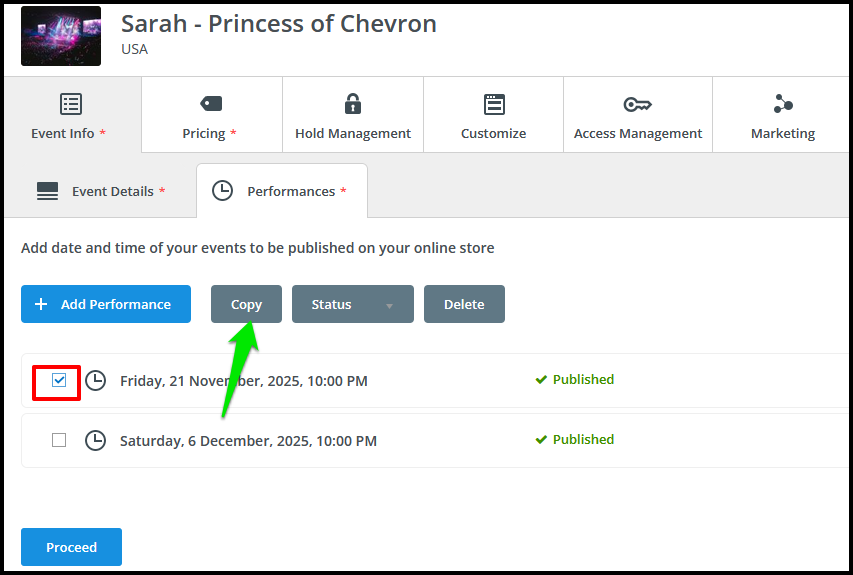Open the Access Management tab
The image size is (853, 575).
638,115
